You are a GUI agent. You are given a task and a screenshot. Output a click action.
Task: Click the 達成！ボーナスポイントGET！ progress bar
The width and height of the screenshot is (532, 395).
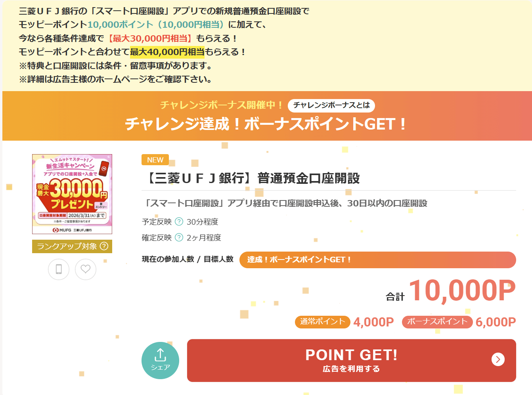(x=377, y=260)
